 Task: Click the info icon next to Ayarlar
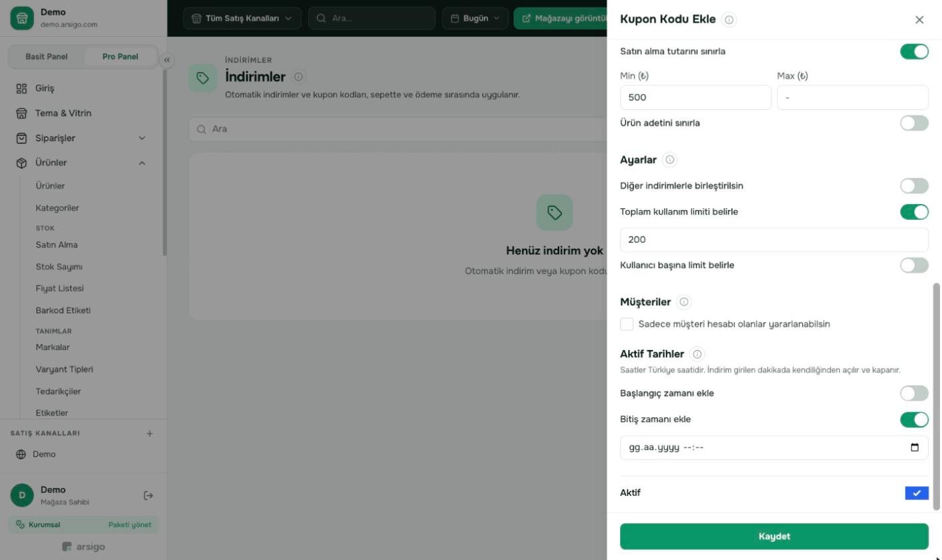coord(670,159)
